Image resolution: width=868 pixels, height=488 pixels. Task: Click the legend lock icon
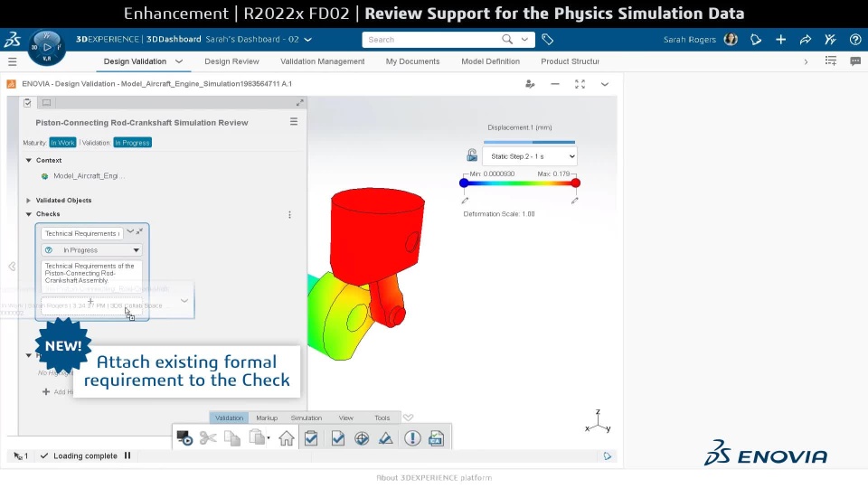click(x=472, y=155)
